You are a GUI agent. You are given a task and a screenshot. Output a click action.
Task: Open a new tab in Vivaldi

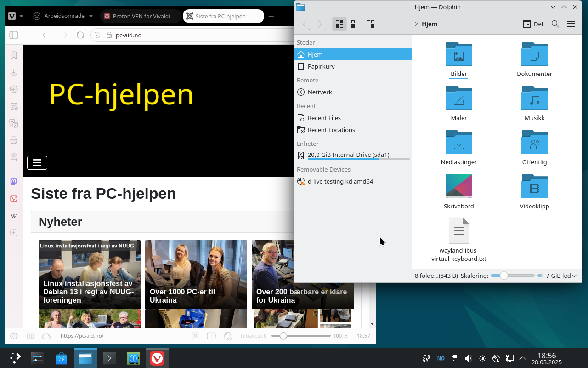tap(271, 16)
